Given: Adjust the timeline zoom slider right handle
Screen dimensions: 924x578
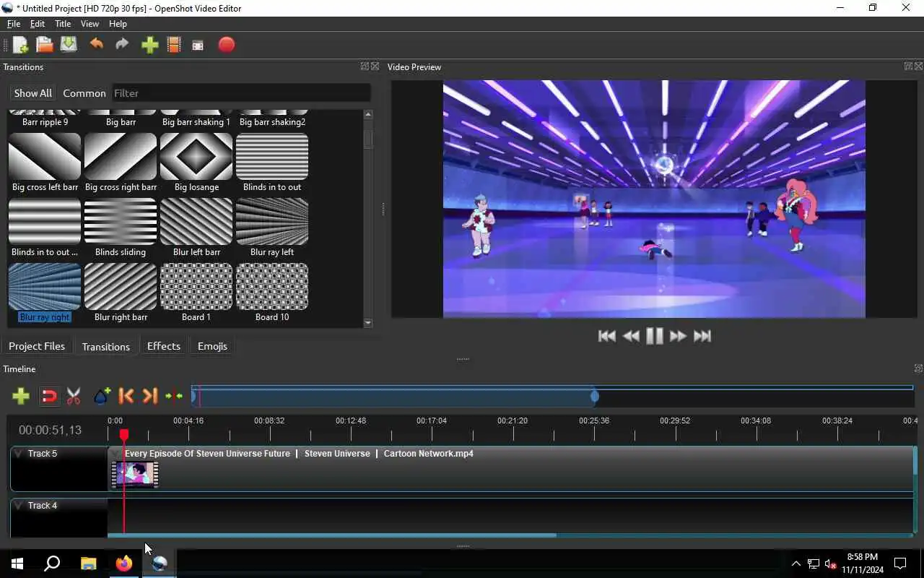Looking at the screenshot, I should point(595,396).
